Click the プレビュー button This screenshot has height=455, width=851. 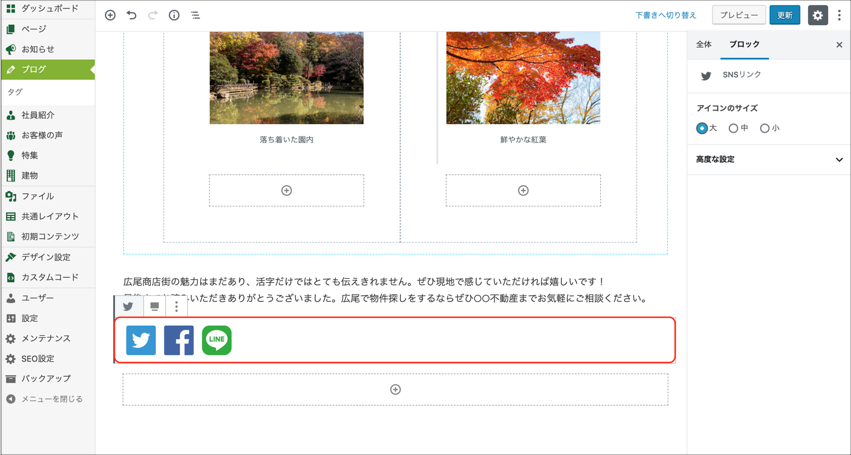click(739, 15)
